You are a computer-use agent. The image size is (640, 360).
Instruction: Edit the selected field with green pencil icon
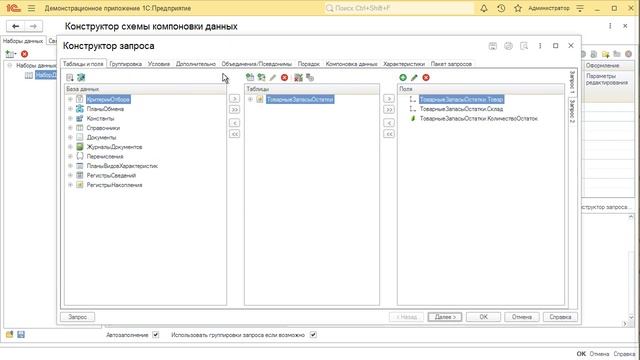coord(414,77)
